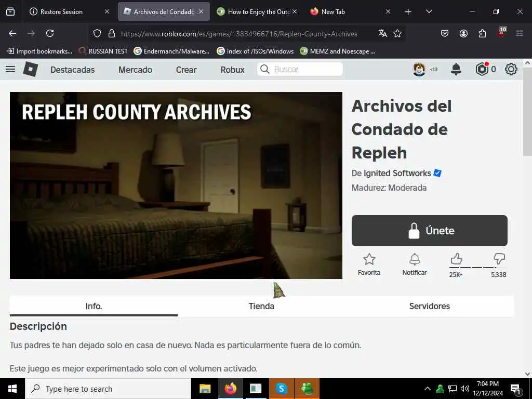Screen dimensions: 532x399
Task: Add the game to Favorita
Action: tap(369, 264)
